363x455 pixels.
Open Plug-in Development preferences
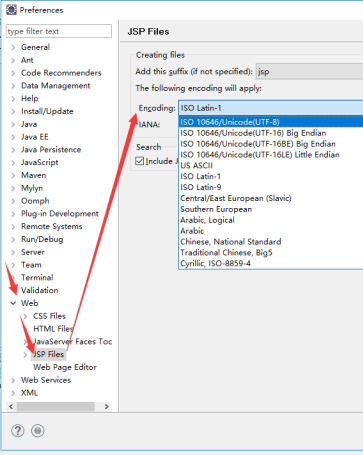(x=60, y=214)
